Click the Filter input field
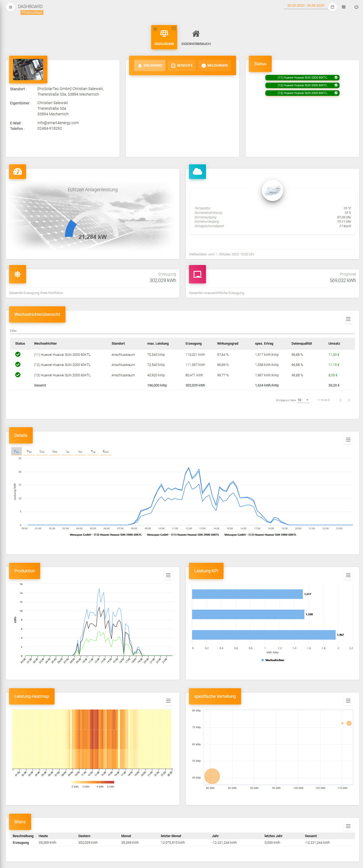The image size is (363, 868). (x=183, y=331)
